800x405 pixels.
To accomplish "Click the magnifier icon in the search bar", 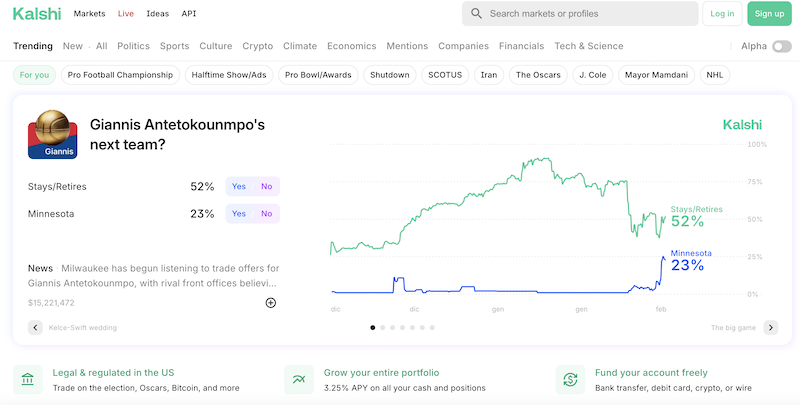I will pyautogui.click(x=476, y=14).
